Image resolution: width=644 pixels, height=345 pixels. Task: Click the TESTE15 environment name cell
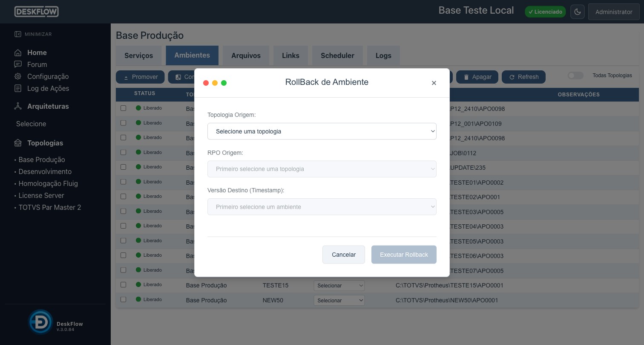[276, 285]
